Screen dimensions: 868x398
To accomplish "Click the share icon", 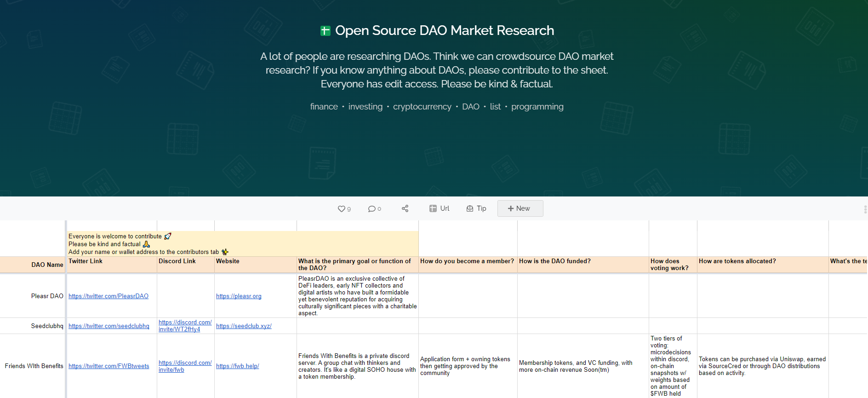I will tap(405, 208).
